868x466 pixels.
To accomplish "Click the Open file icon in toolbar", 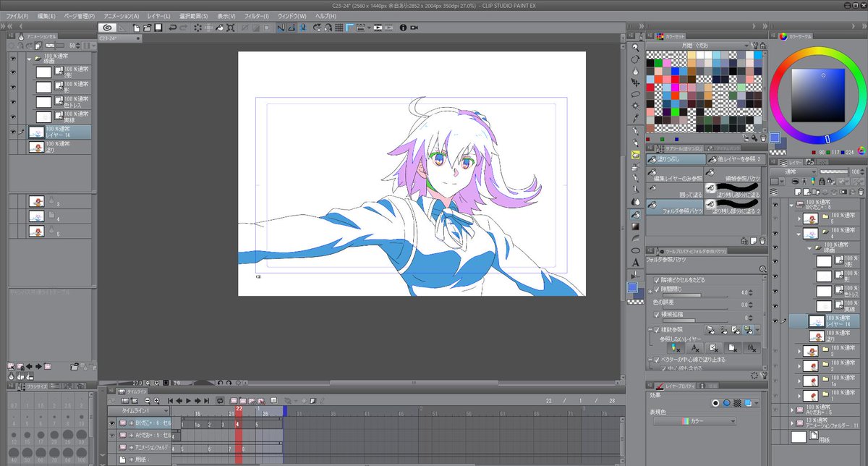I will click(147, 27).
